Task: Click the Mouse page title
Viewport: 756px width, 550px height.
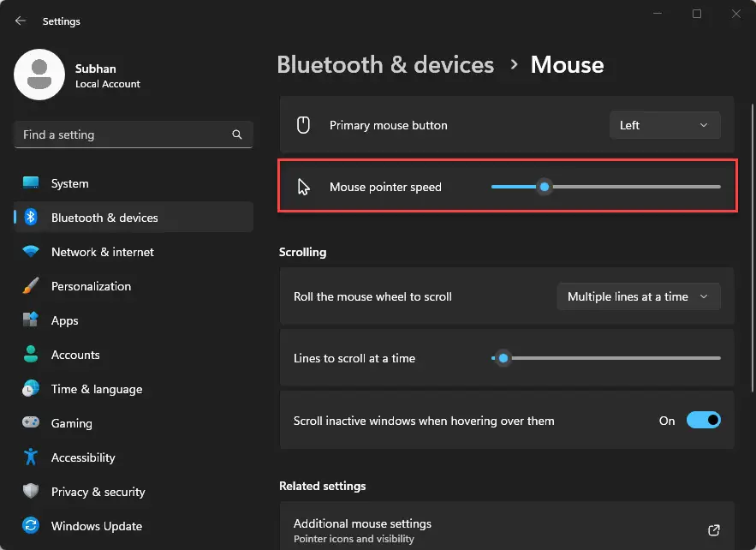Action: click(567, 64)
